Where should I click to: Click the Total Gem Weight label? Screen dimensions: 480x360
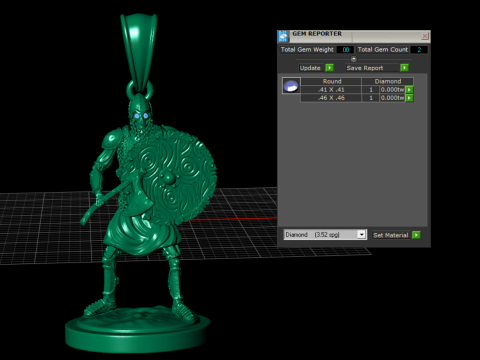[x=307, y=50]
